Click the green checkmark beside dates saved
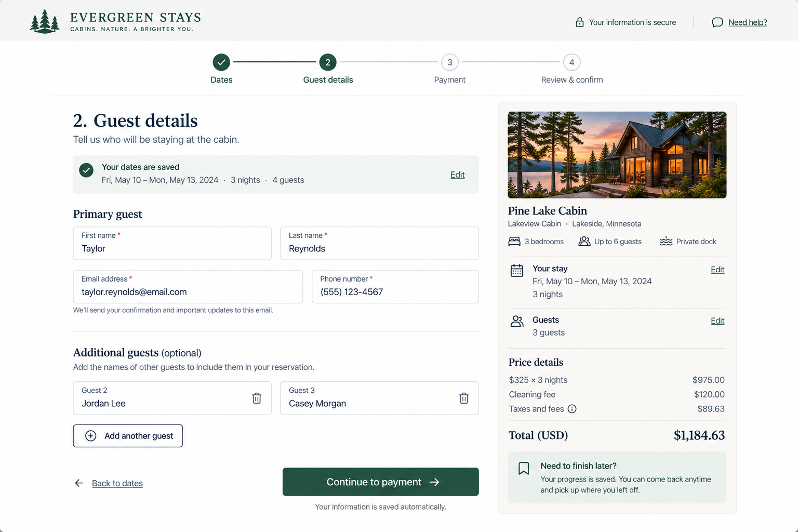Viewport: 798px width, 532px height. point(86,170)
